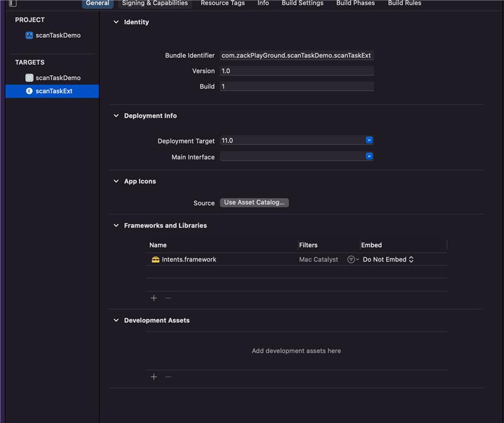This screenshot has height=423, width=504.
Task: Click the PROJECT section heading
Action: click(30, 20)
